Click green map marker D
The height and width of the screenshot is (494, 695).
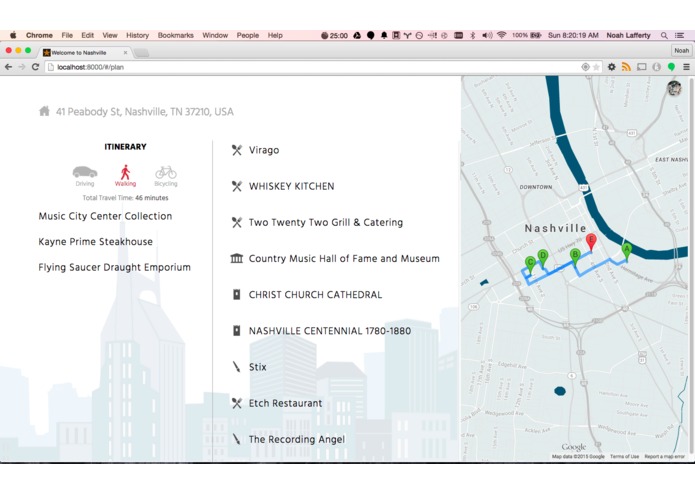(543, 258)
